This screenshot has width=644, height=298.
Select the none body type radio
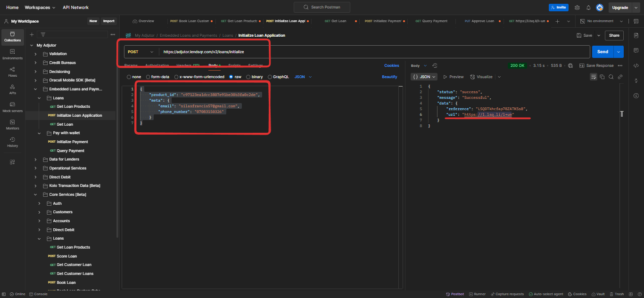tap(129, 77)
